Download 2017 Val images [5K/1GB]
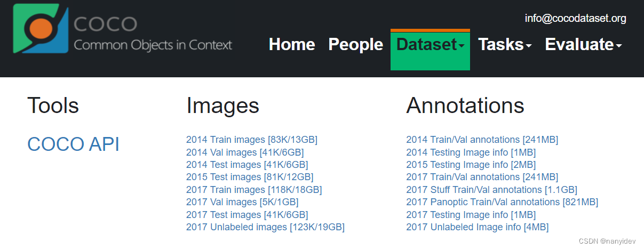This screenshot has width=644, height=250. (x=242, y=202)
